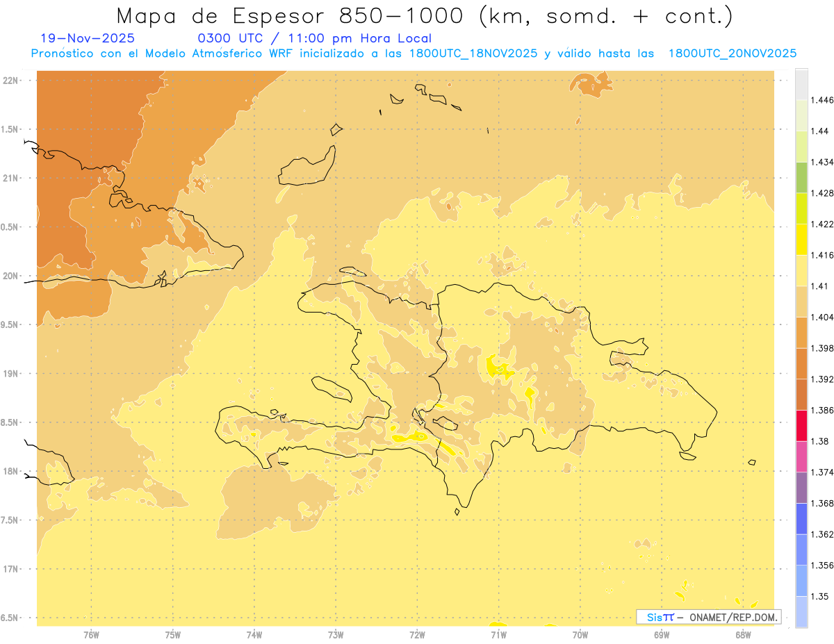Click the 74W longitude axis label
This screenshot has width=834, height=644.
coord(254,635)
